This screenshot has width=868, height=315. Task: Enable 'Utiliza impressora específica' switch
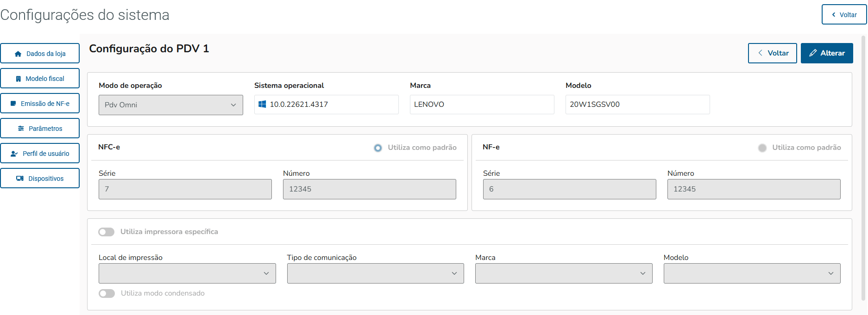(x=107, y=232)
